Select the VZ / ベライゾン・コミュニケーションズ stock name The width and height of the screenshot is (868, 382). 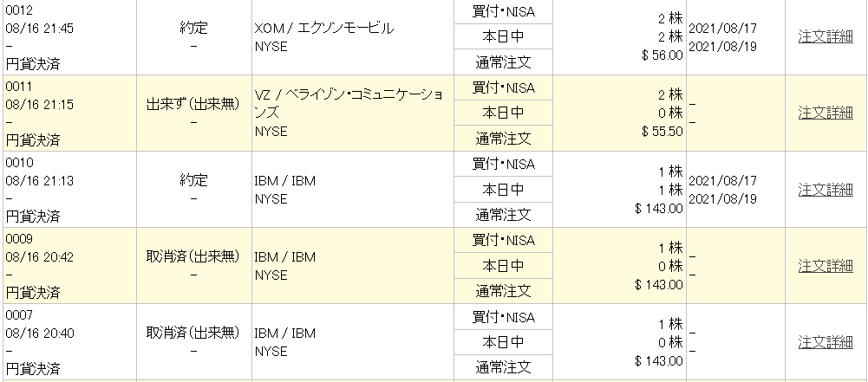click(x=349, y=103)
